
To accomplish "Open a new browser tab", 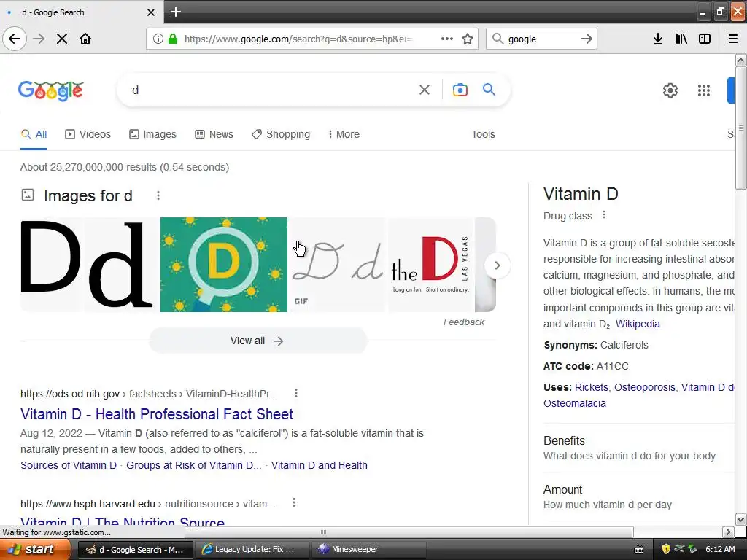I will 175,12.
